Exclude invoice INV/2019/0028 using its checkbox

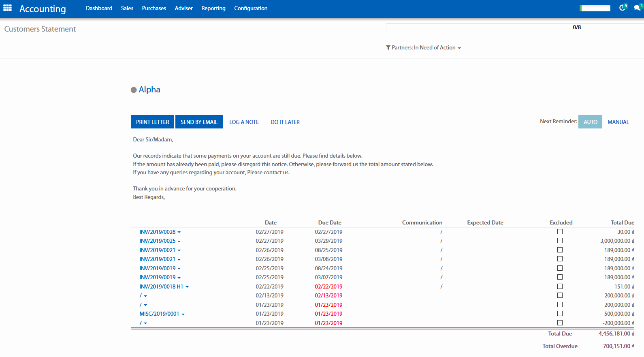[560, 232]
